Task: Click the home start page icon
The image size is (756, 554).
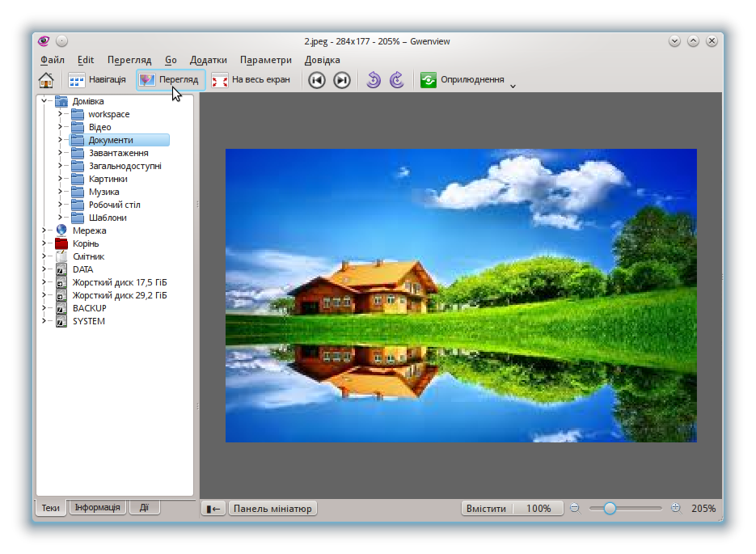Action: (x=46, y=80)
